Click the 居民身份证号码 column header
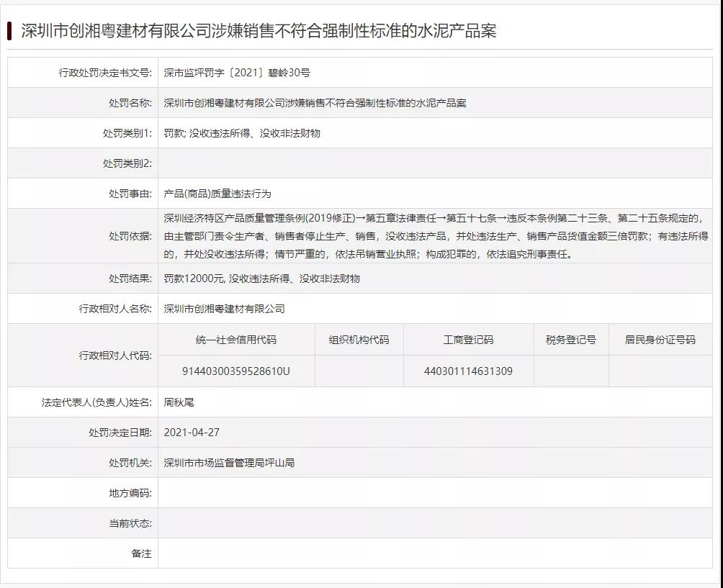The image size is (723, 588). [660, 340]
